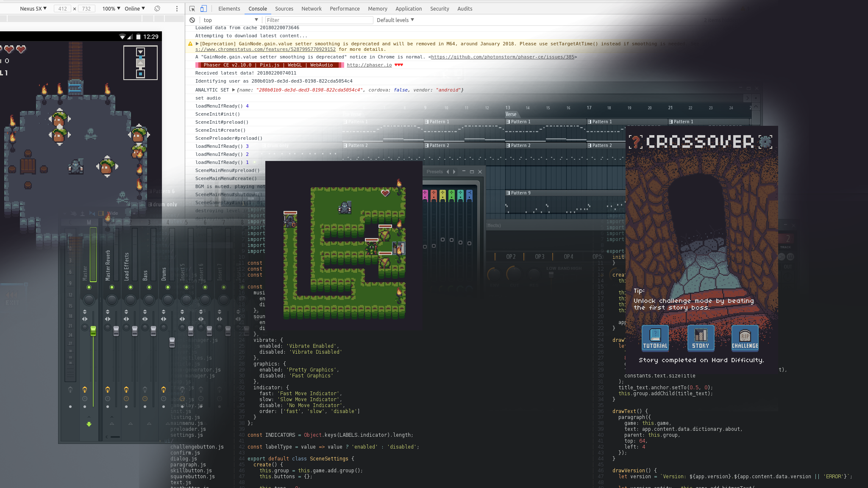Click the Master Reverb volume fader
The width and height of the screenshot is (868, 488).
pos(116,331)
